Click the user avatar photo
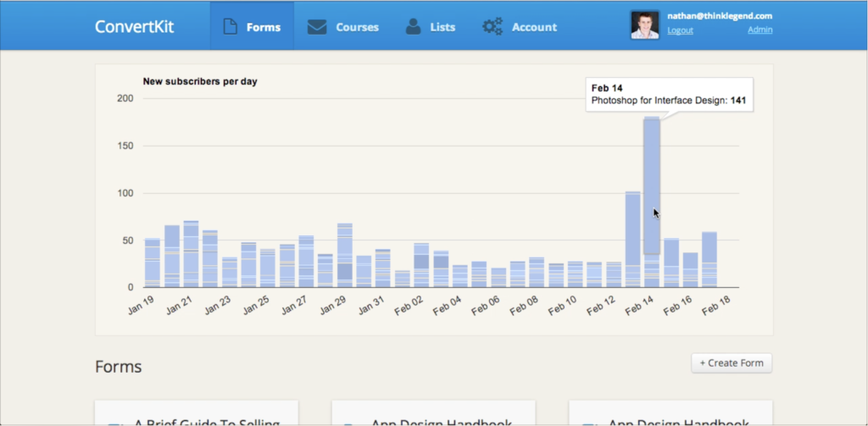The width and height of the screenshot is (868, 426). coord(645,25)
